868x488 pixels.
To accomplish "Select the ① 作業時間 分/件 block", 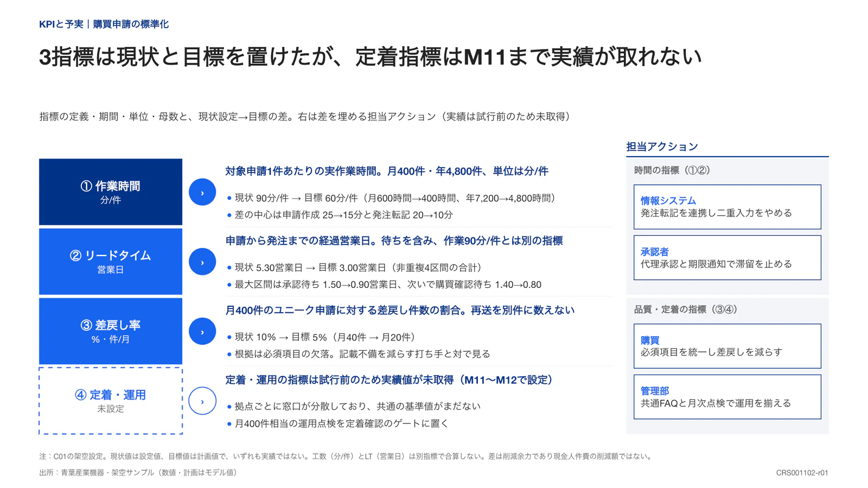I will click(111, 192).
